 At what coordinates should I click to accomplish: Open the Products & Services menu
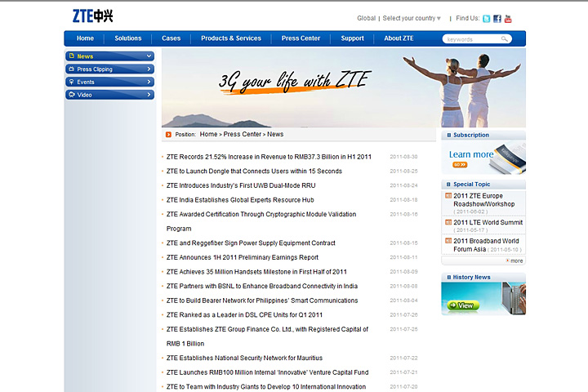(x=231, y=38)
